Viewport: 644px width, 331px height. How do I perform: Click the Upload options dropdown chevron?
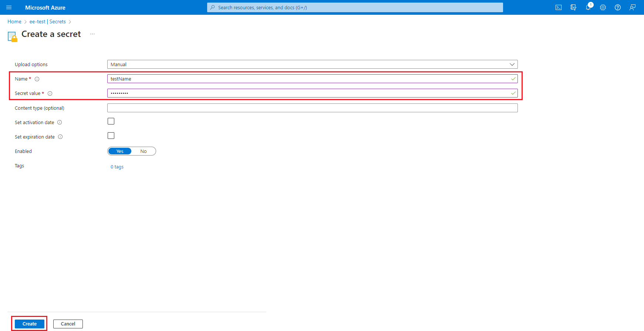(512, 64)
